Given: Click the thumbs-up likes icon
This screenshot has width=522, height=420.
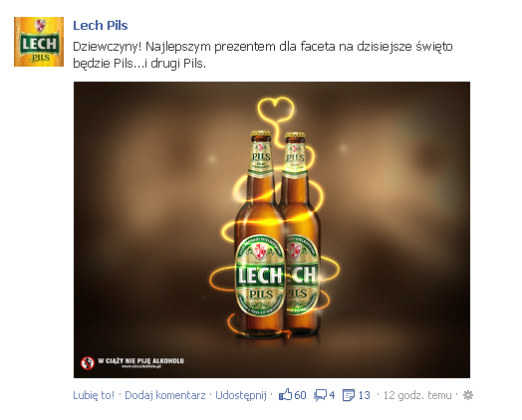Looking at the screenshot, I should coord(285,395).
